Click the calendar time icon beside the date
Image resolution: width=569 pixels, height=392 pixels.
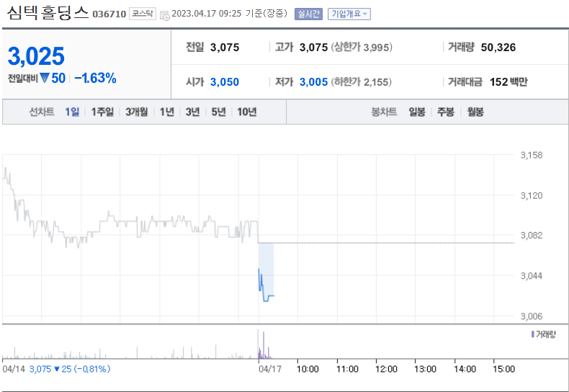pyautogui.click(x=165, y=16)
